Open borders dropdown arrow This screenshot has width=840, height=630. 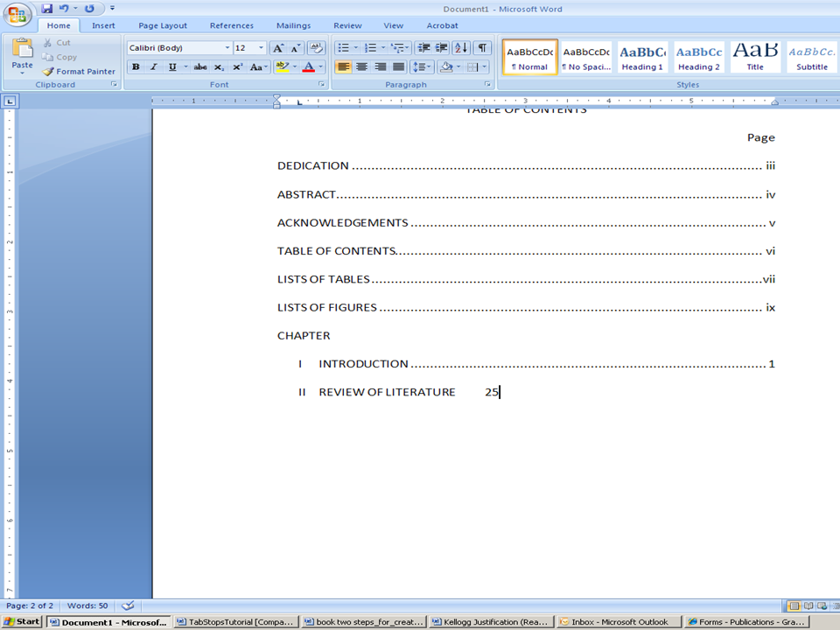click(484, 67)
